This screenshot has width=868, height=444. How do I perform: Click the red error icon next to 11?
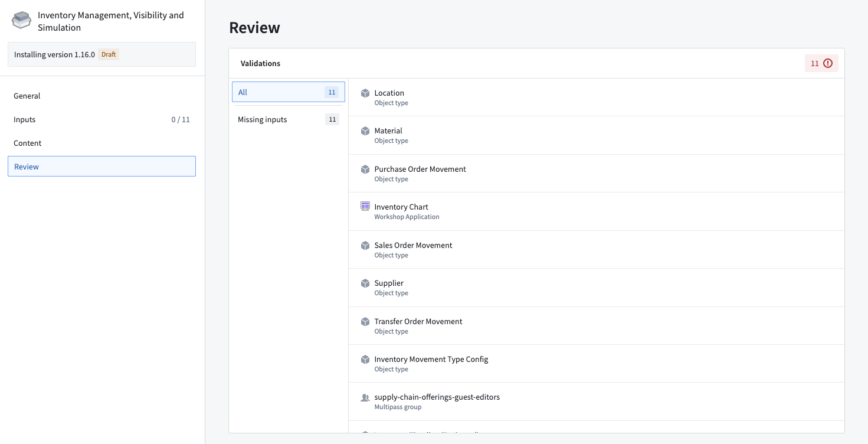pyautogui.click(x=828, y=63)
